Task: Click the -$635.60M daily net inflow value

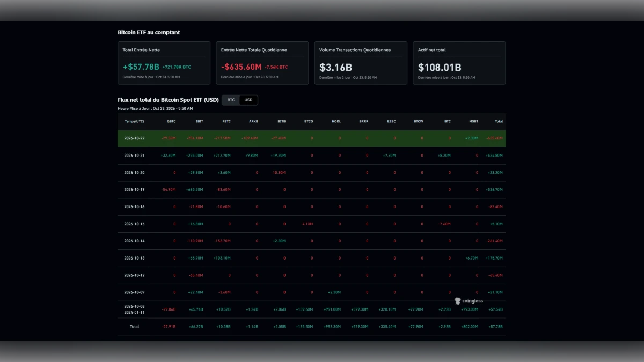Action: (x=241, y=67)
